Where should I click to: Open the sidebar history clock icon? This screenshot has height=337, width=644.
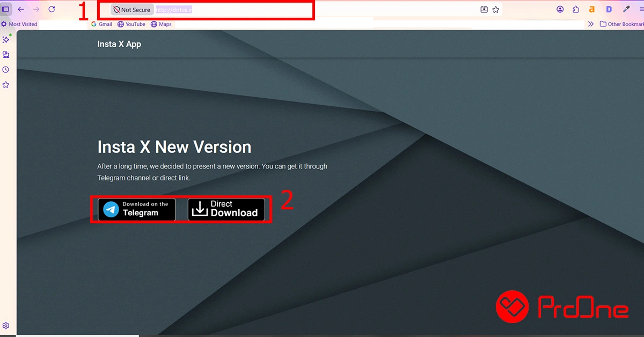pos(6,70)
